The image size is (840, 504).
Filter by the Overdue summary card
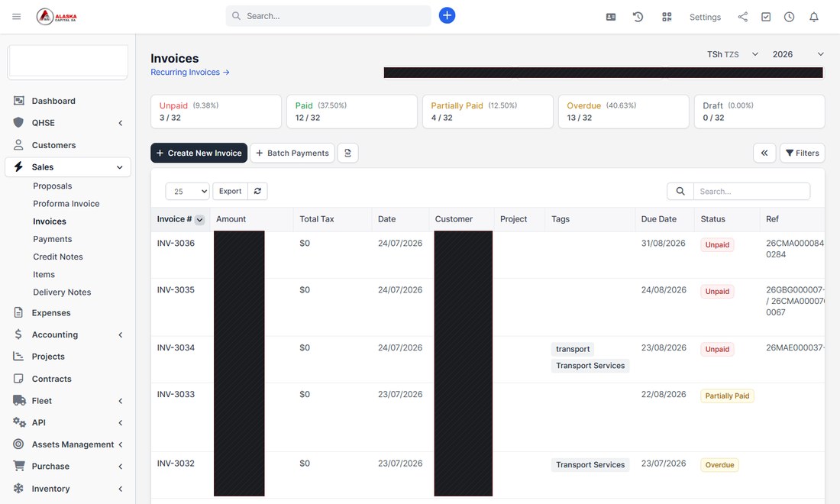point(624,111)
